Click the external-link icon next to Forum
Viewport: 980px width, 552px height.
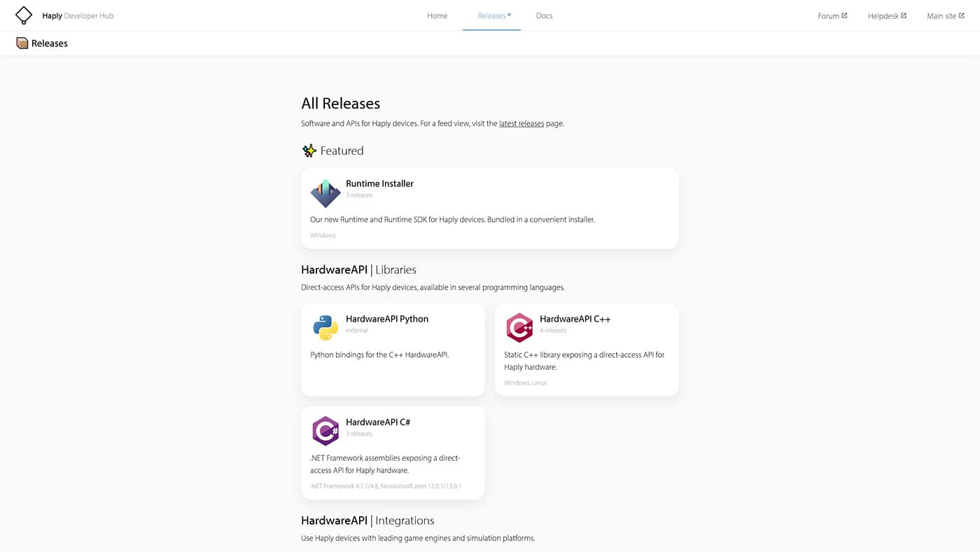coord(846,15)
